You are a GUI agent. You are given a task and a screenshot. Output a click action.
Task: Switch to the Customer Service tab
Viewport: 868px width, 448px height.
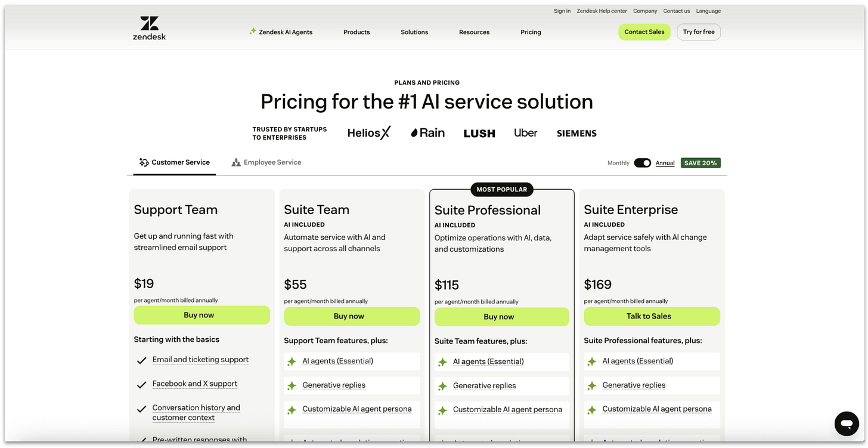(175, 162)
